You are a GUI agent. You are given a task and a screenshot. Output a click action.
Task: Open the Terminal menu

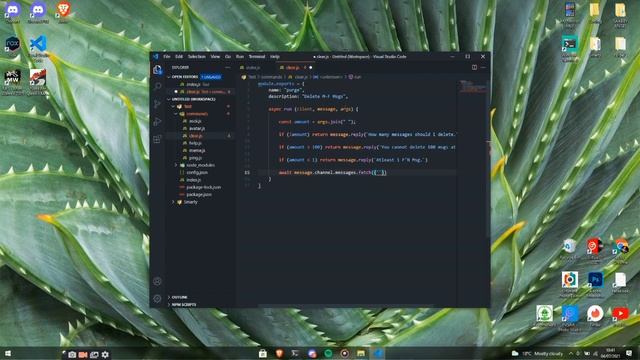point(257,57)
